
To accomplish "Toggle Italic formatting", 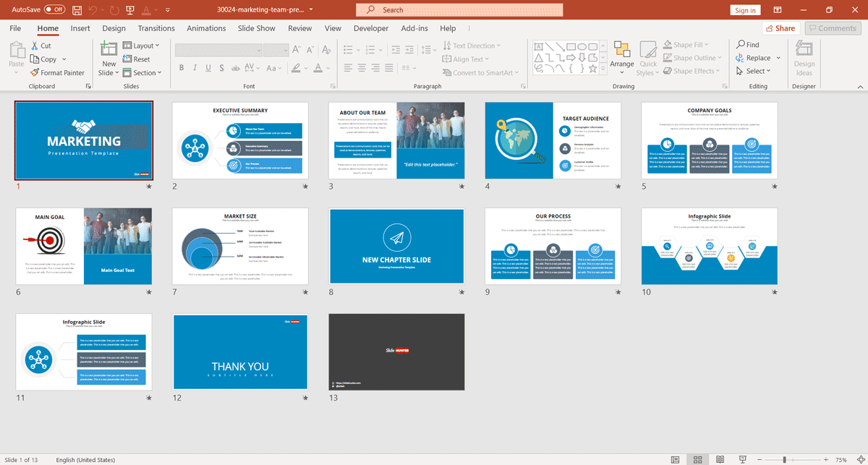I will pos(195,68).
